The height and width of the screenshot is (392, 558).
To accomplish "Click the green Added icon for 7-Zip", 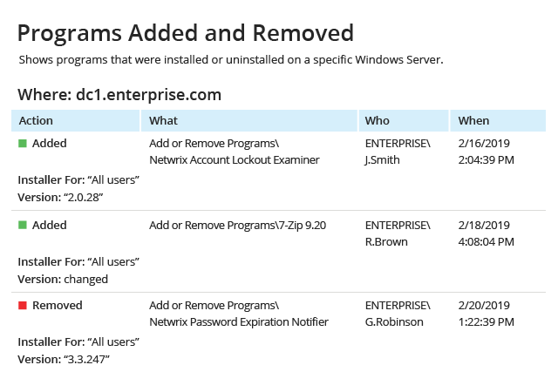I will [23, 225].
